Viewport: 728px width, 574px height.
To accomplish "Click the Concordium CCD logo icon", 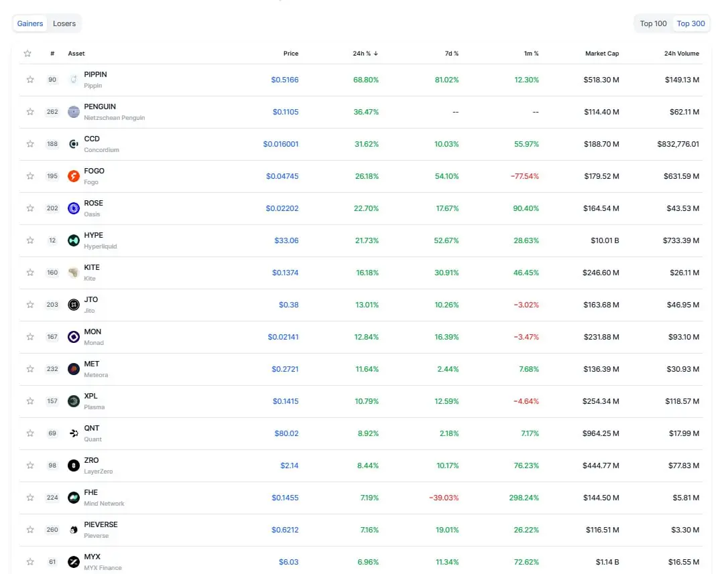I will click(x=73, y=144).
